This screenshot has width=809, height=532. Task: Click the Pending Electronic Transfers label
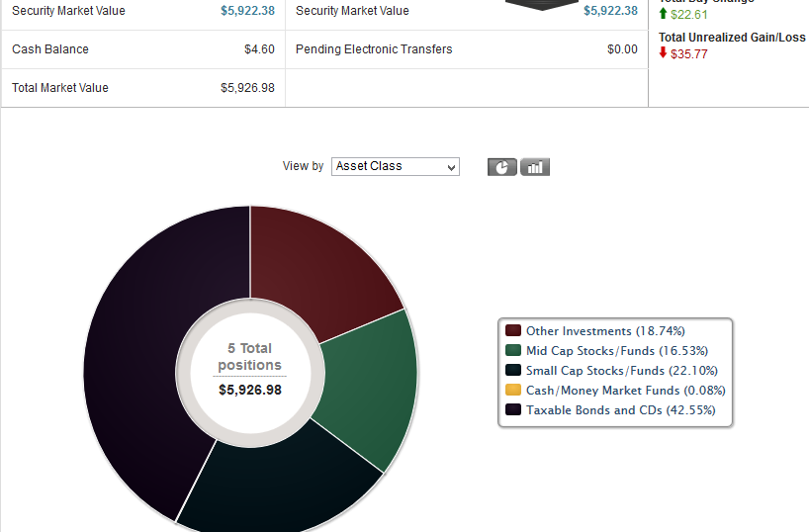click(x=374, y=49)
